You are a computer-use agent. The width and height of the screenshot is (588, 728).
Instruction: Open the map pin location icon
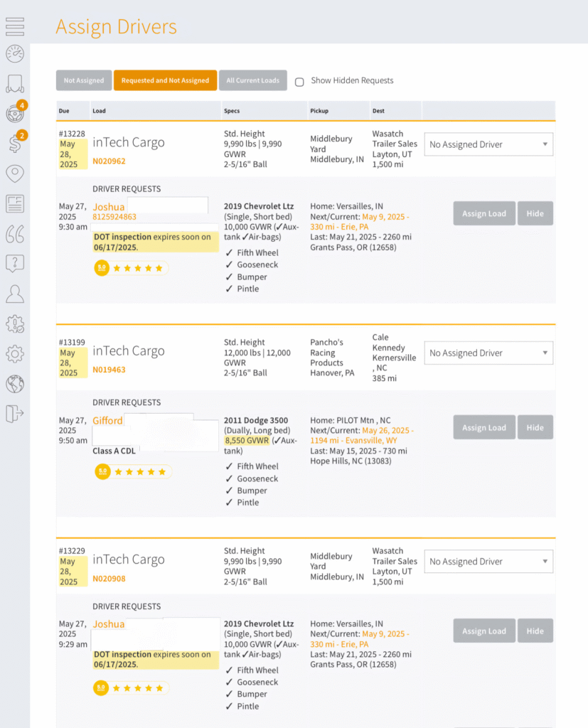(x=15, y=173)
